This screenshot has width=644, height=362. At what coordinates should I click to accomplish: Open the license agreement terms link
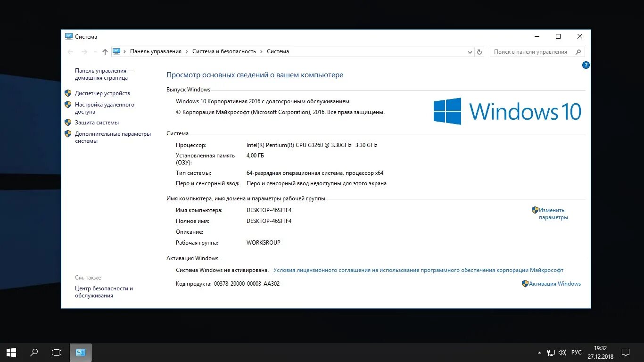point(418,270)
